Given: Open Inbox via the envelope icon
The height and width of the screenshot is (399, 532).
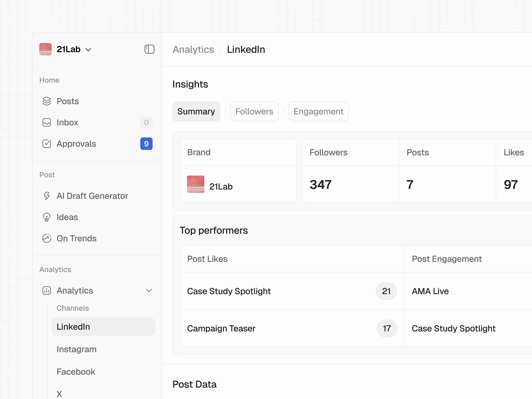Looking at the screenshot, I should pyautogui.click(x=47, y=122).
